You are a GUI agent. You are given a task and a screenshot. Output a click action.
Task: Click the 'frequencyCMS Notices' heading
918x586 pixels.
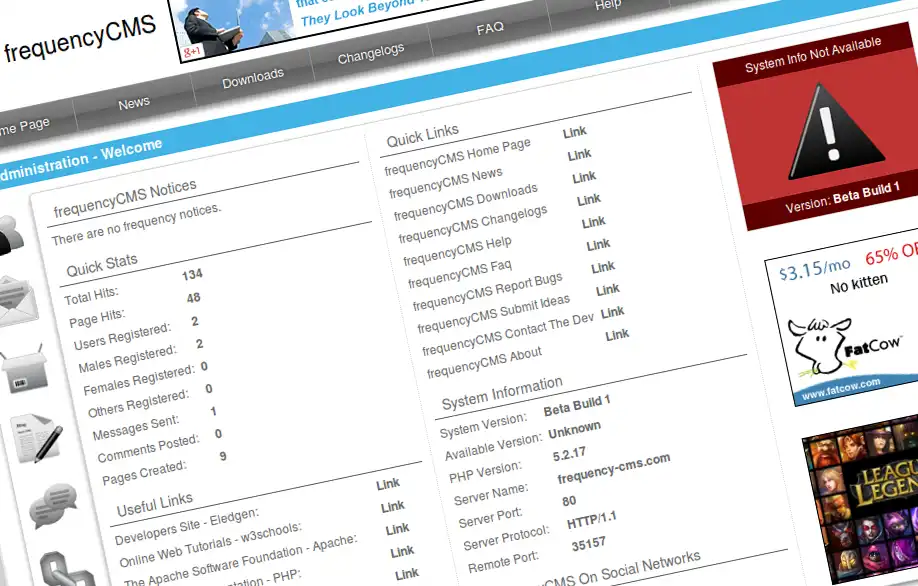coord(125,198)
